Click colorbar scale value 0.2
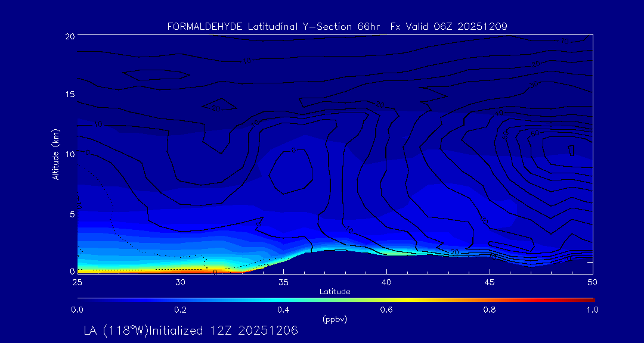The width and height of the screenshot is (644, 343). tap(180, 310)
